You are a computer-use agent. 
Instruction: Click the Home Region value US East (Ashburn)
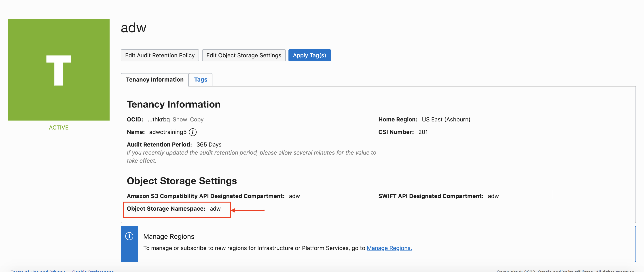(446, 119)
